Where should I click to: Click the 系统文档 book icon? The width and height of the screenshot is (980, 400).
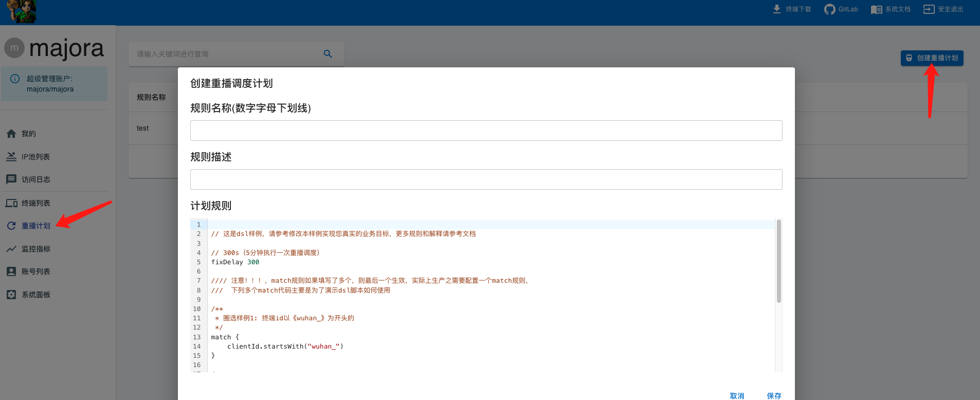pos(876,9)
